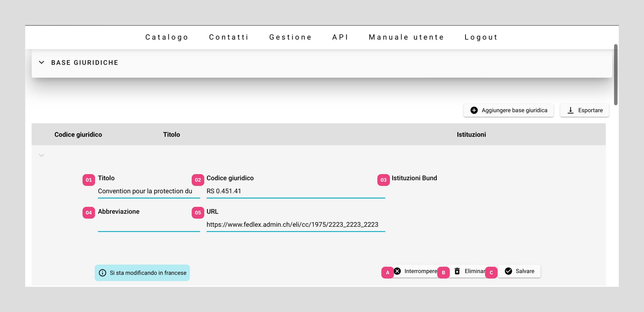Viewport: 644px width, 312px height.
Task: Click the checkmark icon on Salvare
Action: tap(508, 271)
